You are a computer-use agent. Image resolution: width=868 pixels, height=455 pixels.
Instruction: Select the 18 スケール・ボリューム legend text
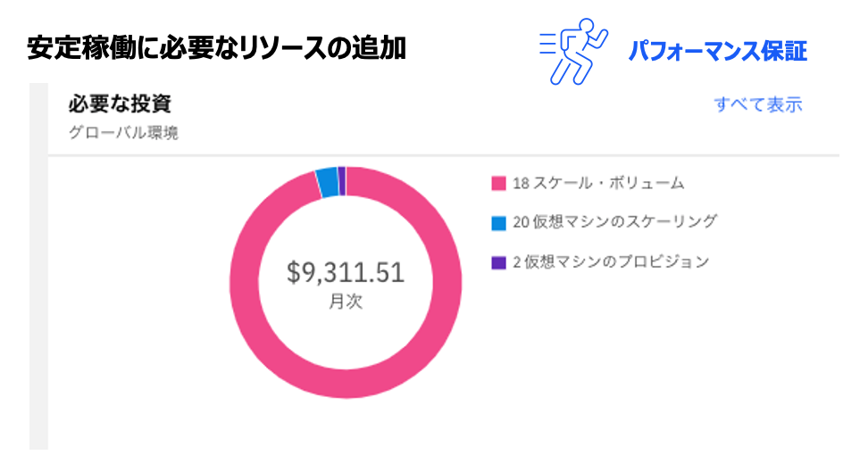click(x=598, y=184)
